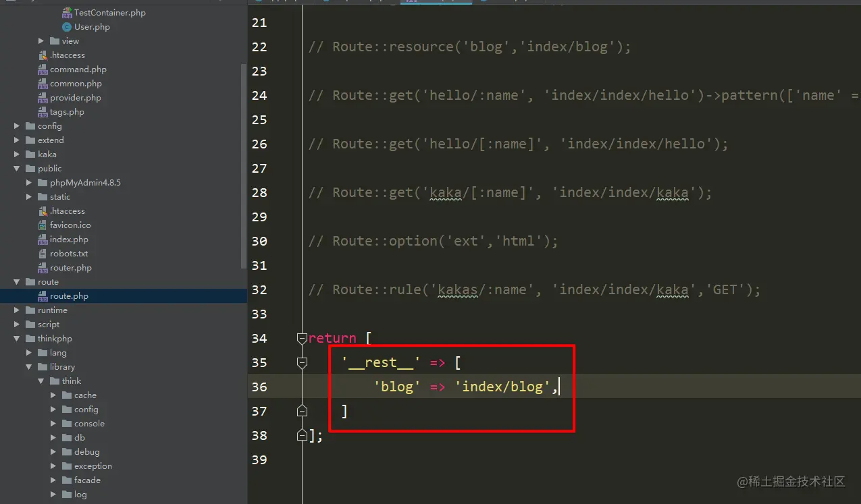Viewport: 861px width, 504px height.
Task: Click the tags.php file icon
Action: (x=43, y=112)
